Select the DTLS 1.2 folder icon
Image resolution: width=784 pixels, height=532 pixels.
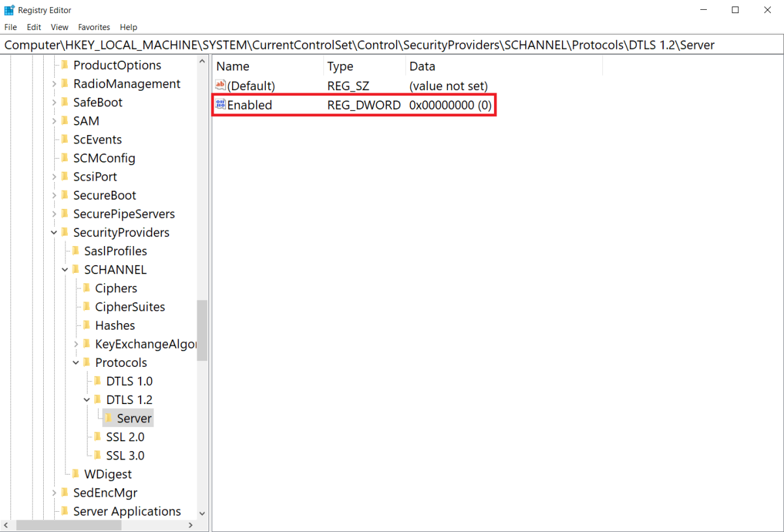click(98, 400)
